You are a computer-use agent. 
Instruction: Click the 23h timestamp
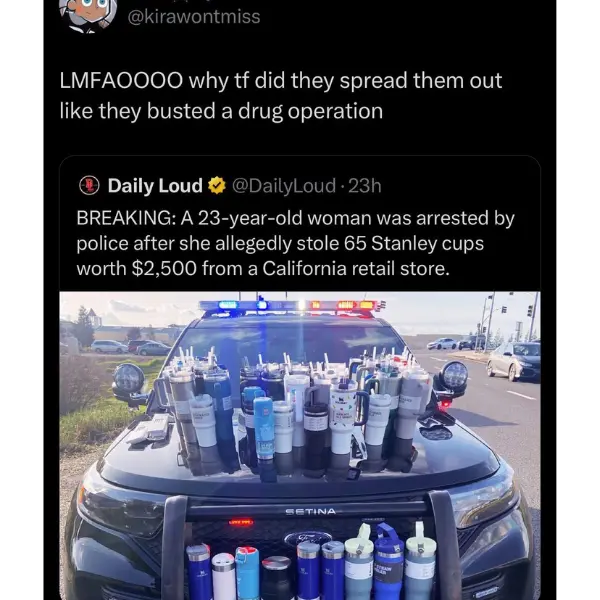365,186
